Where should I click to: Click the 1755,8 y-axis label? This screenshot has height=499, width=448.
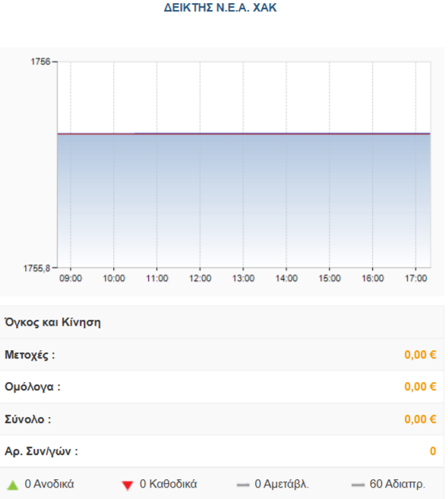coord(37,268)
